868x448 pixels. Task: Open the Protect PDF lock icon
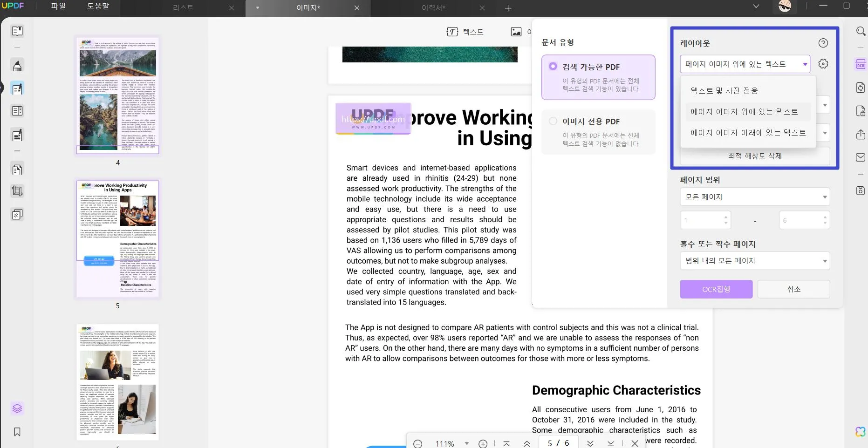pos(861,111)
